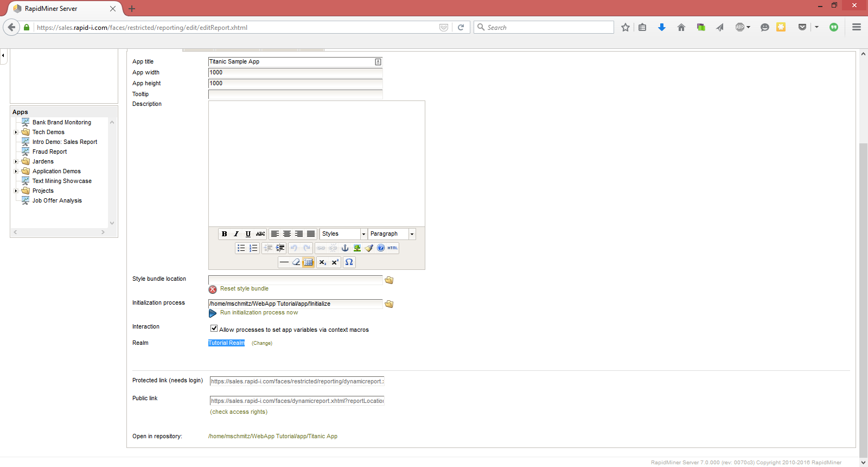This screenshot has height=467, width=868.
Task: Browse folder for initialization process
Action: (389, 304)
